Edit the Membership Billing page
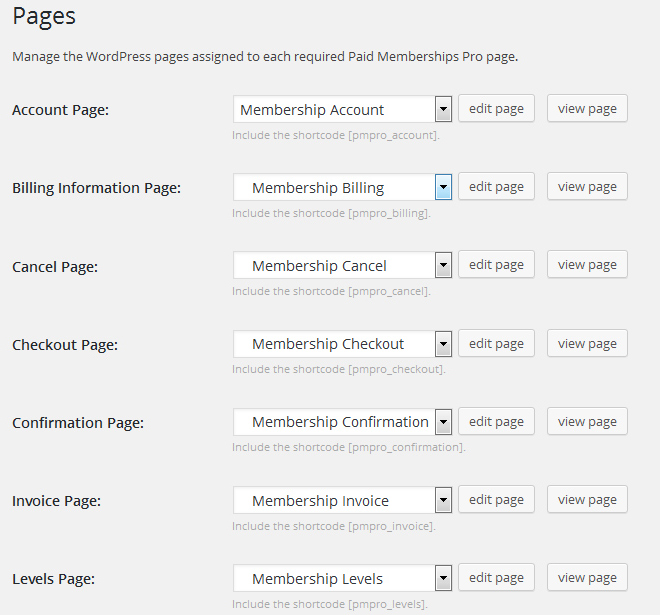The width and height of the screenshot is (660, 615). coord(496,186)
